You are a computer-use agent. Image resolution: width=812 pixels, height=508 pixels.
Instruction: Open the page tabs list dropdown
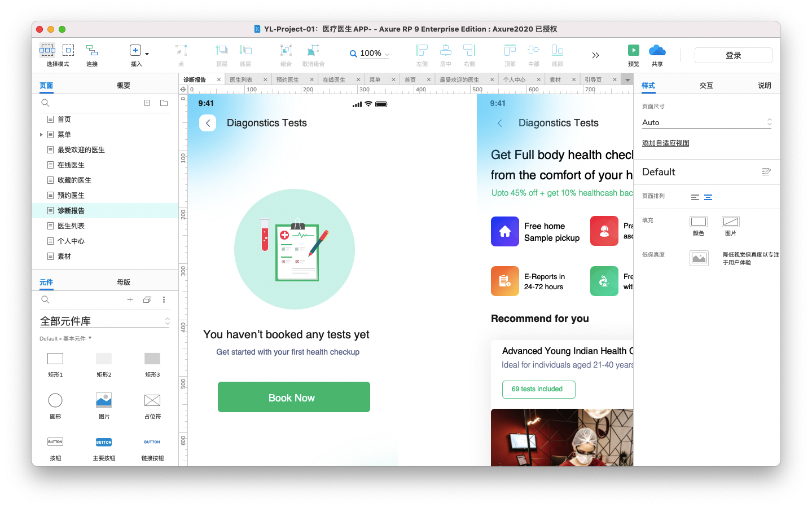(x=627, y=80)
